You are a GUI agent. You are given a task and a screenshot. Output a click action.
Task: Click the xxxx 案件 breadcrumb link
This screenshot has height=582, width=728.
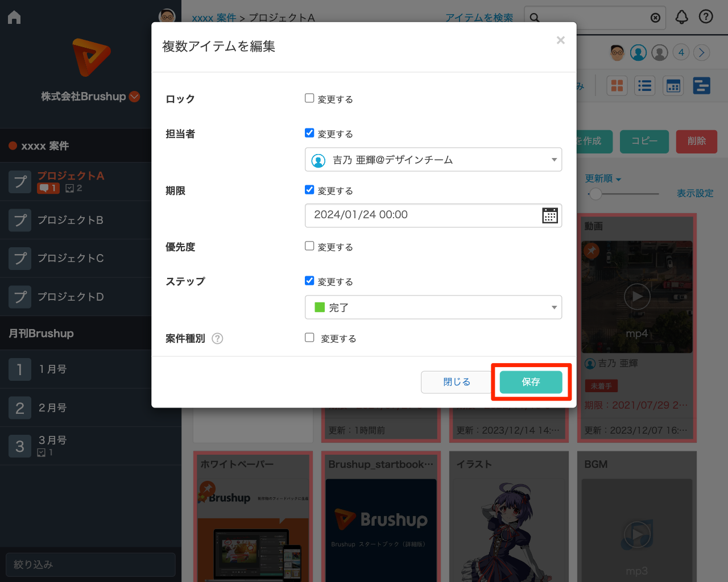click(x=214, y=18)
